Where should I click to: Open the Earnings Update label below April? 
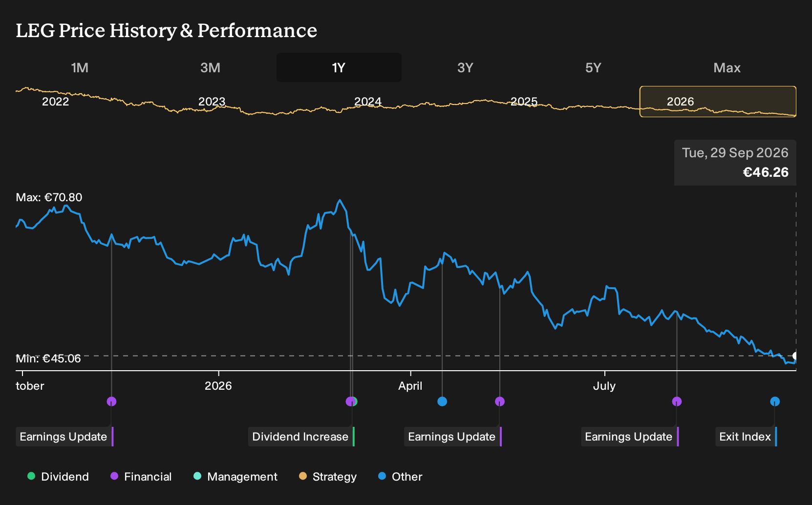pos(453,437)
